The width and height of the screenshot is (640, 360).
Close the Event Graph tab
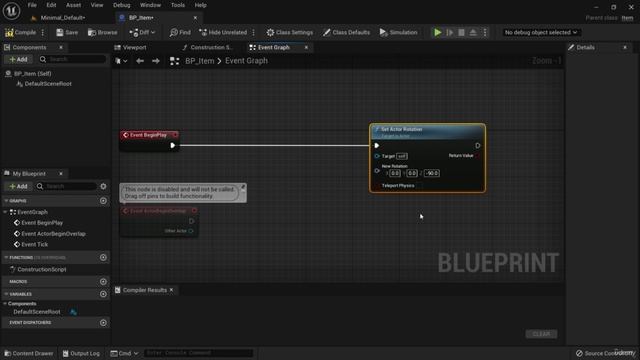click(306, 47)
